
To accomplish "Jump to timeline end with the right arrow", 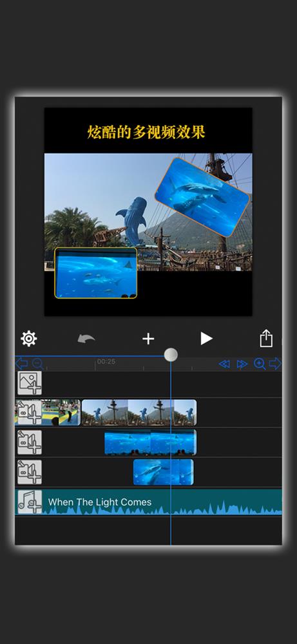I will point(275,363).
